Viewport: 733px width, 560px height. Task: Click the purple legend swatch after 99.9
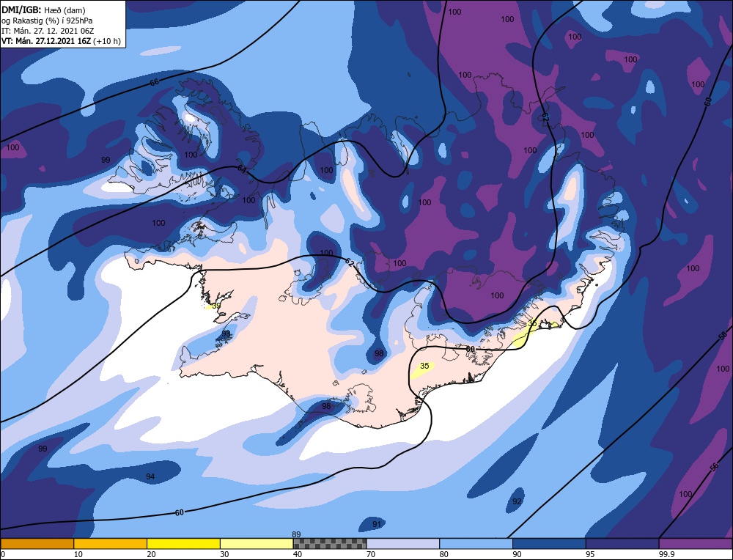(696, 543)
